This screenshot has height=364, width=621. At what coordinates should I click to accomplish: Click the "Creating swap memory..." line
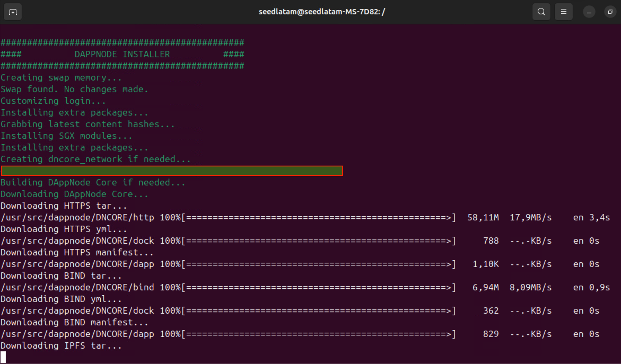[61, 78]
